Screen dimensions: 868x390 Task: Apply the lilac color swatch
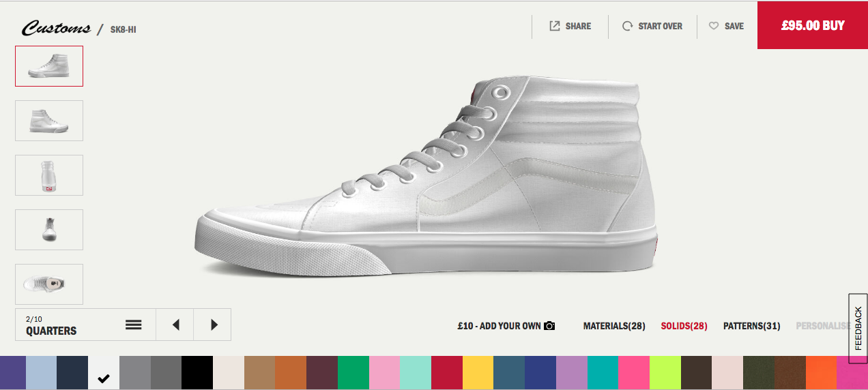coord(572,373)
